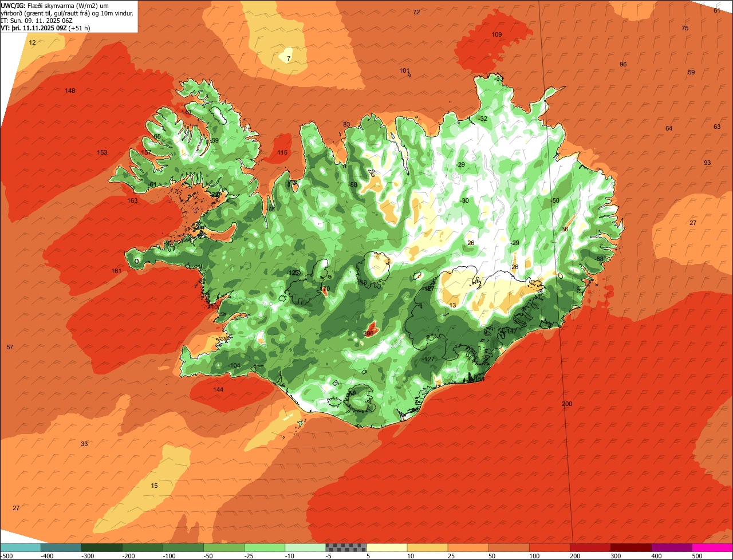This screenshot has width=733, height=560.
Task: Click the dark maroon legend swatch starting at 300
Action: [631, 547]
